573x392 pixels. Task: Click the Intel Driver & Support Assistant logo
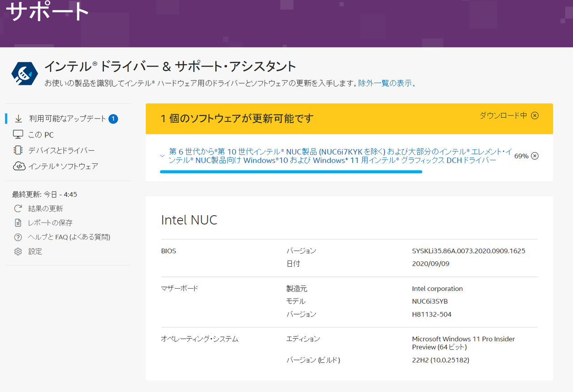25,73
